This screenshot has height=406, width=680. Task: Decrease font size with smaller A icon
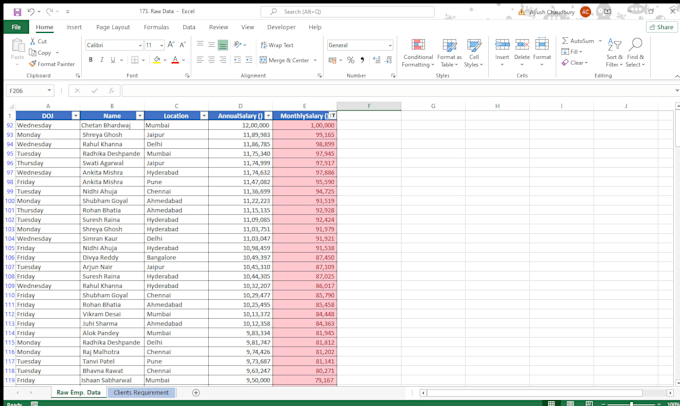pos(183,45)
